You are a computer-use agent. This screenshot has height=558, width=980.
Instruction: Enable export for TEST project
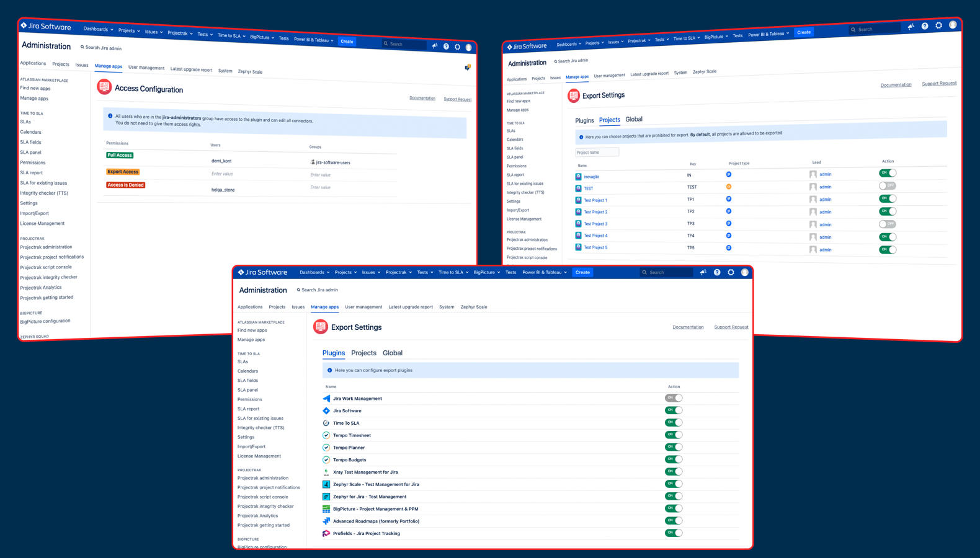pyautogui.click(x=888, y=185)
